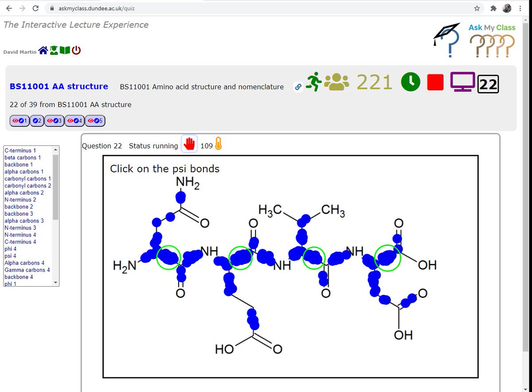This screenshot has width=532, height=392.
Task: Click the graduation cap question mark logo
Action: coord(446,41)
